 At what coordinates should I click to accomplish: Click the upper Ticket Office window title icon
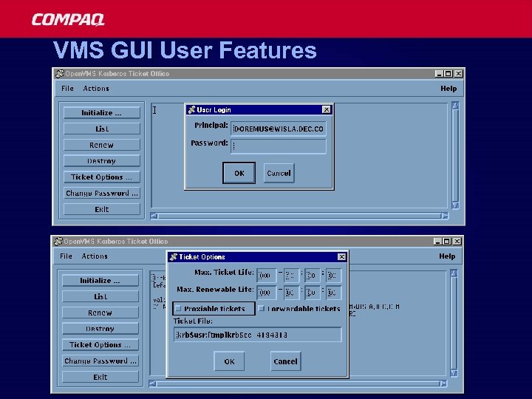click(60, 74)
